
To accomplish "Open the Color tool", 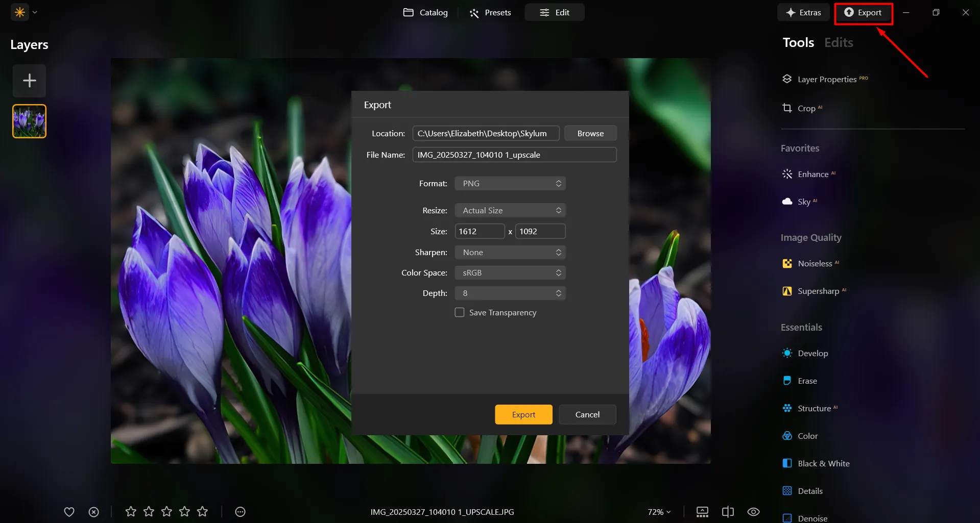I will [800, 436].
